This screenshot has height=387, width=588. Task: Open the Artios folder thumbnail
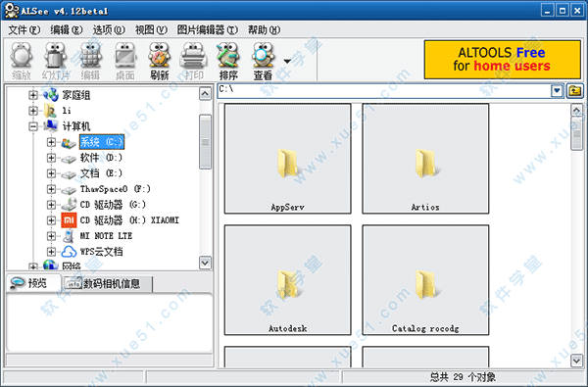(425, 159)
